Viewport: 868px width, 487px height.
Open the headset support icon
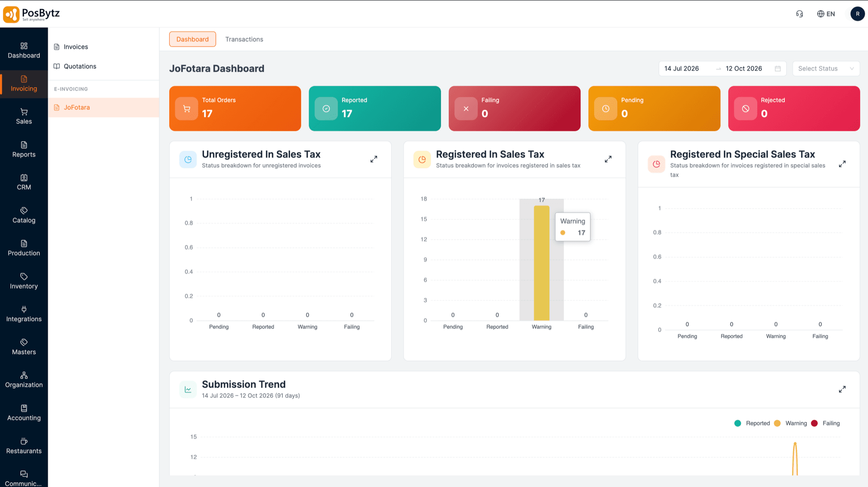799,14
